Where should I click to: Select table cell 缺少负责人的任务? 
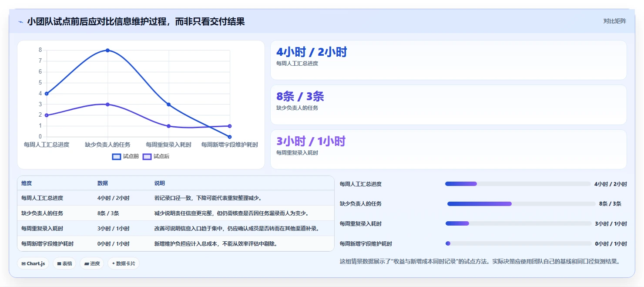[x=42, y=213]
